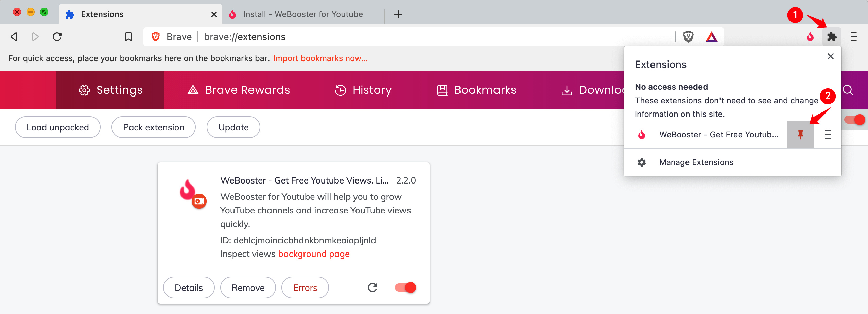Open more actions menu for WeBooster in popup
This screenshot has width=868, height=314.
tap(828, 135)
